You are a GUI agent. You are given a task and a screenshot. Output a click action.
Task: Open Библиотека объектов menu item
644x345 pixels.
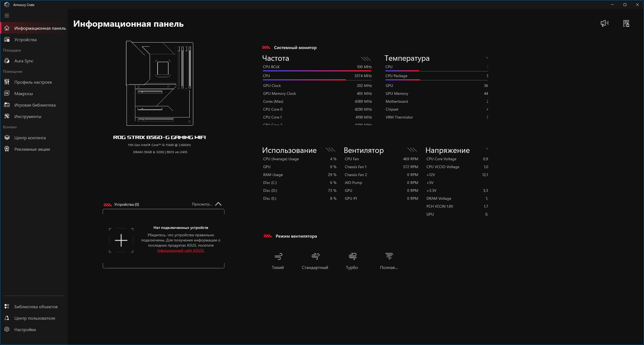(34, 307)
